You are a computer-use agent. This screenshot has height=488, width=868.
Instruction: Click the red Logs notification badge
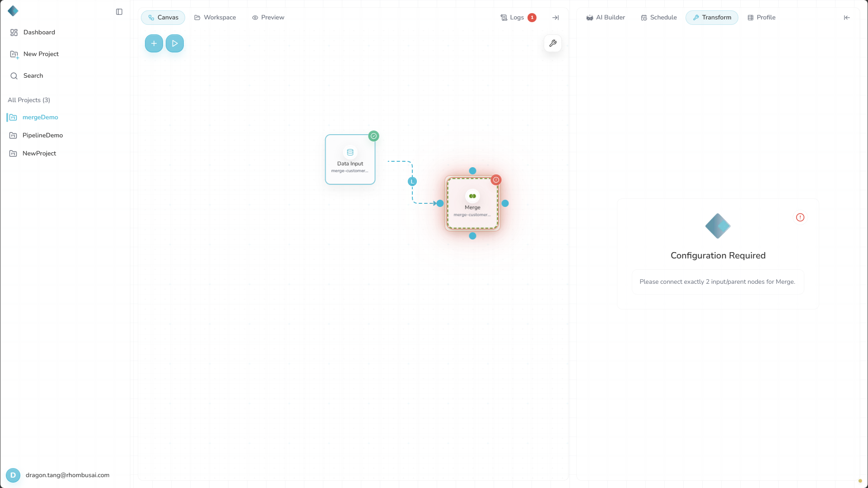coord(532,18)
